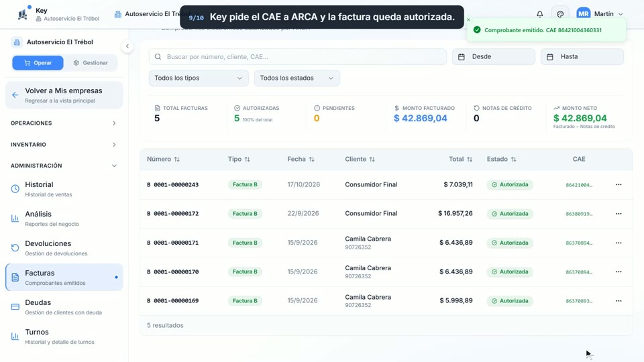
Task: Switch to Operar mode
Action: point(38,63)
